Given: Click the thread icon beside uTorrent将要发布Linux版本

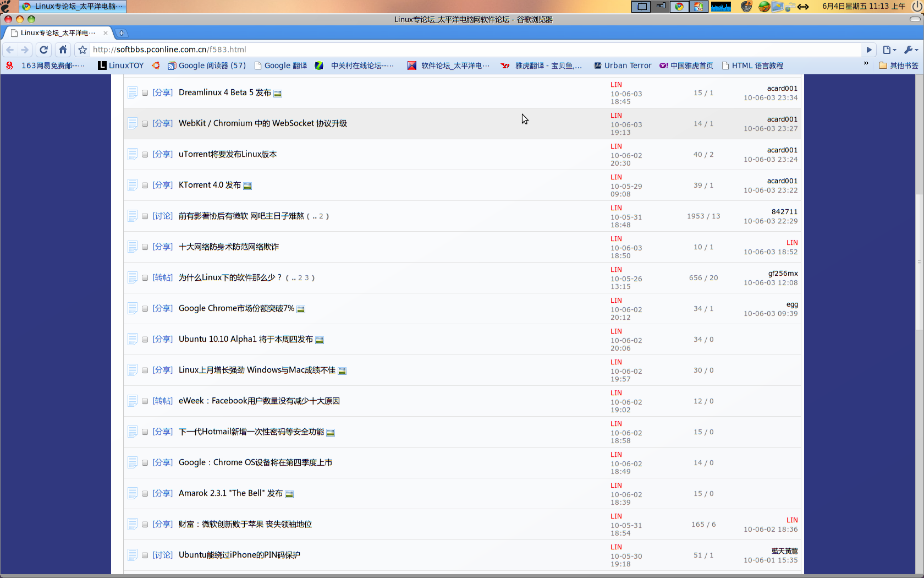Looking at the screenshot, I should (x=132, y=154).
